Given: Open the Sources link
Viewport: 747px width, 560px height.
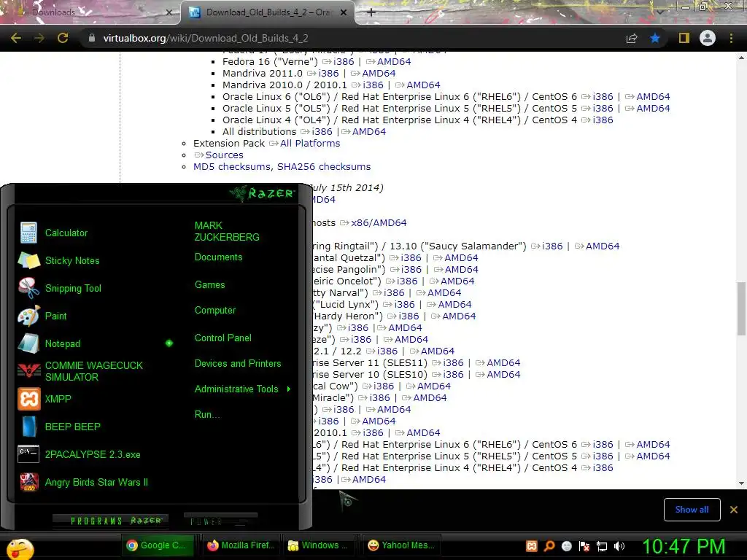Looking at the screenshot, I should tap(225, 155).
